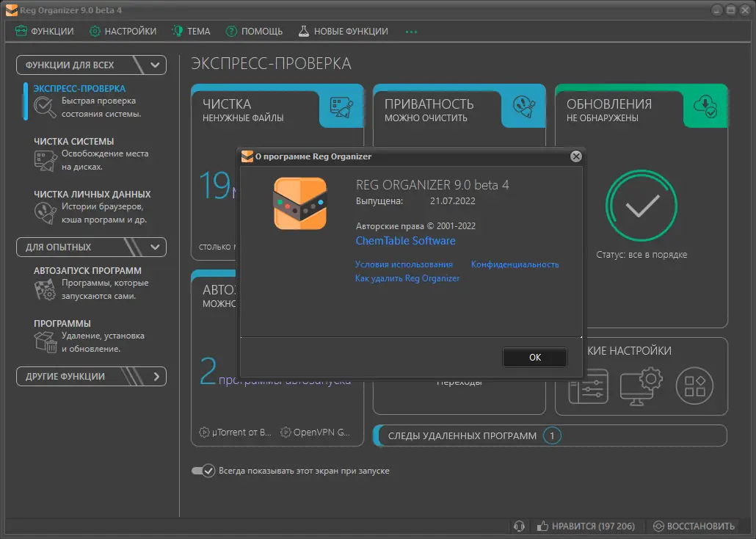Click the Чистка card broom icon
This screenshot has width=756, height=539.
tap(341, 108)
